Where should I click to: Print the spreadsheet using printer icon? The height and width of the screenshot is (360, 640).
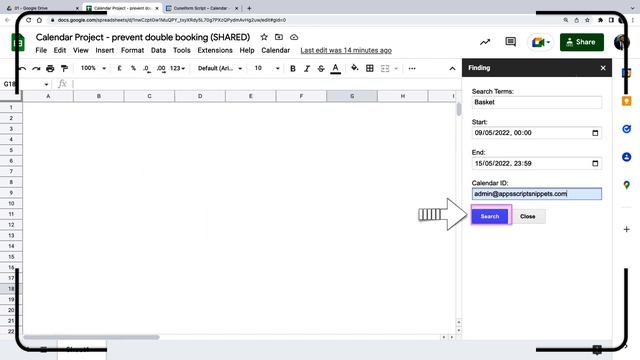coord(50,69)
